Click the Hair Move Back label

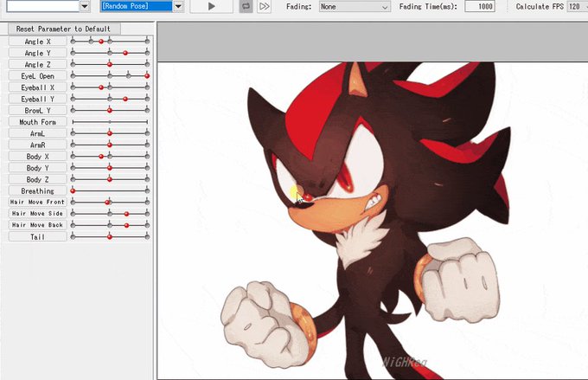coord(37,225)
